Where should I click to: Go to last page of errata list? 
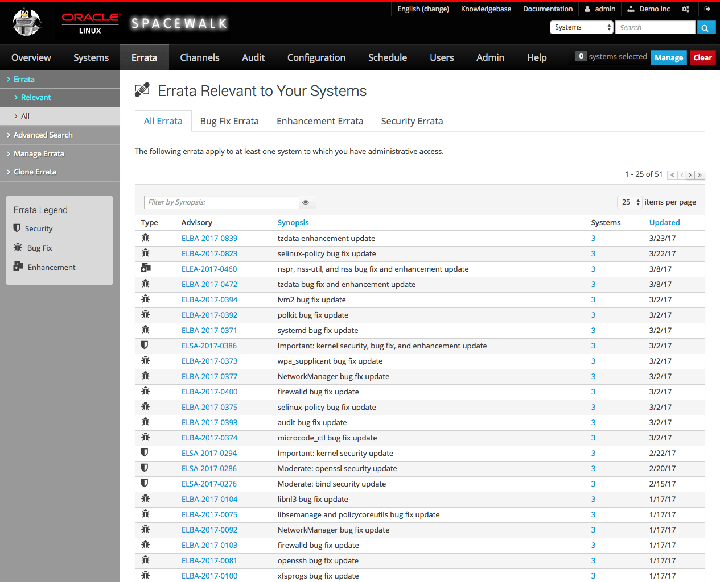pyautogui.click(x=699, y=175)
